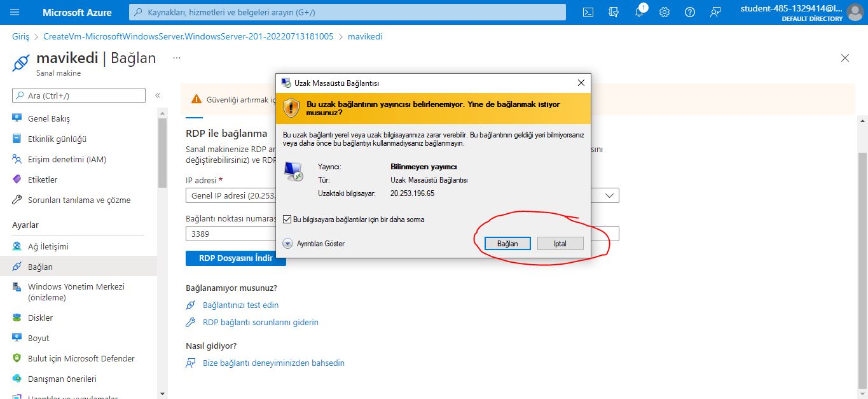Click the Etiketler tag icon
This screenshot has width=868, height=399.
point(17,179)
